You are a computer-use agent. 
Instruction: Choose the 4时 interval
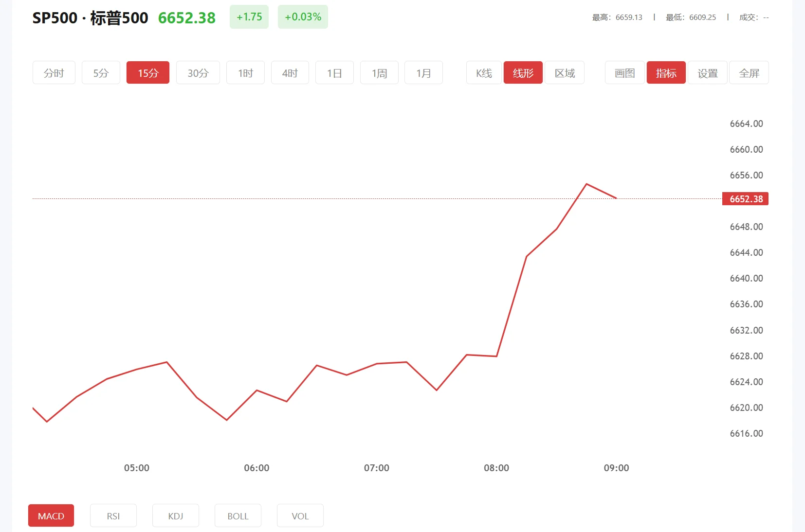point(290,73)
